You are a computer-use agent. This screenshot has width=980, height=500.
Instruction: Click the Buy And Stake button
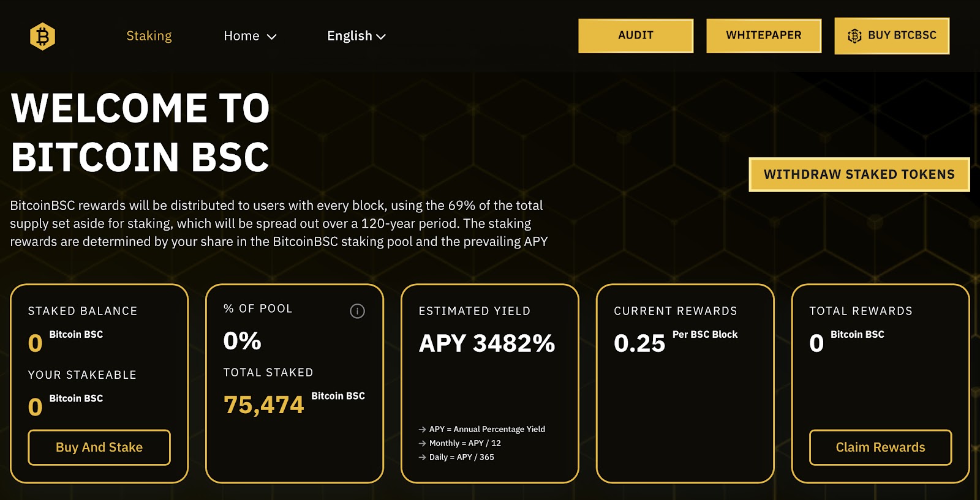click(99, 447)
